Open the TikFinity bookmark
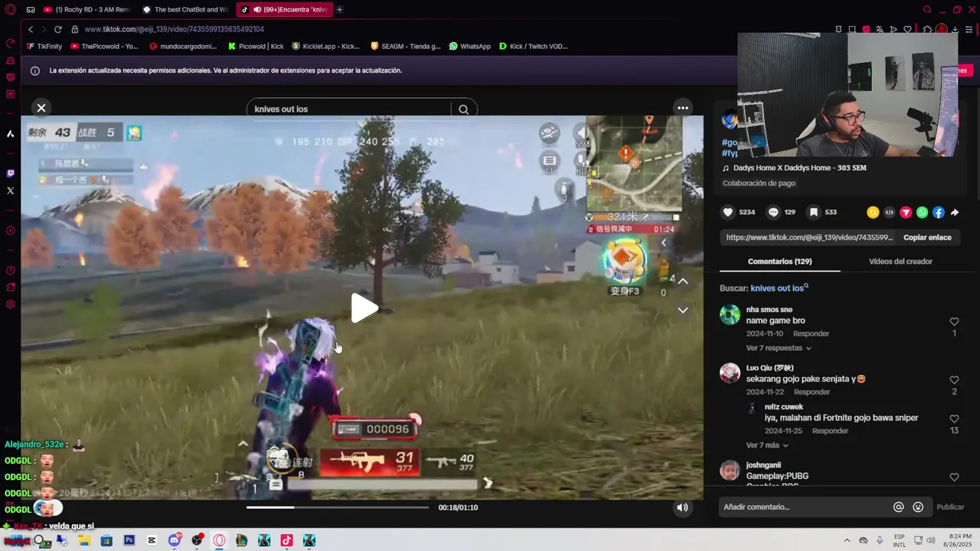This screenshot has height=551, width=980. (44, 46)
